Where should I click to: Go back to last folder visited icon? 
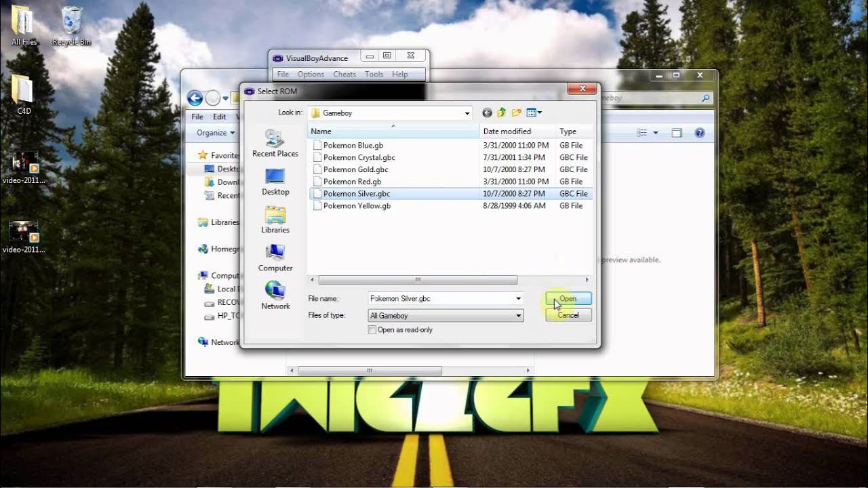coord(487,113)
